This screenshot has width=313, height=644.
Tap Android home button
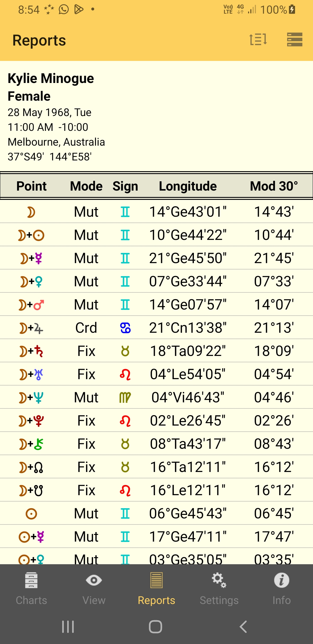(156, 627)
